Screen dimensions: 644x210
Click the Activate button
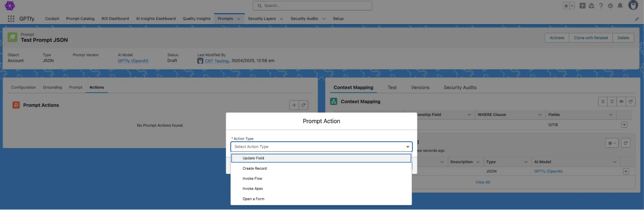pyautogui.click(x=557, y=38)
